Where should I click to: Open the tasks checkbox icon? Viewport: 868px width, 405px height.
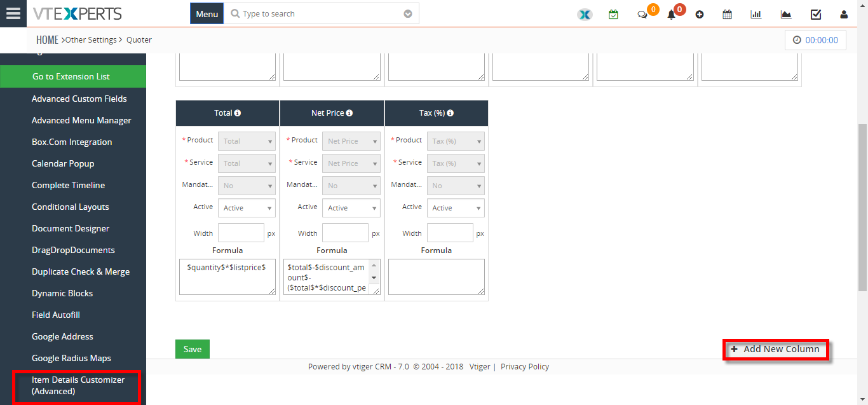point(816,14)
